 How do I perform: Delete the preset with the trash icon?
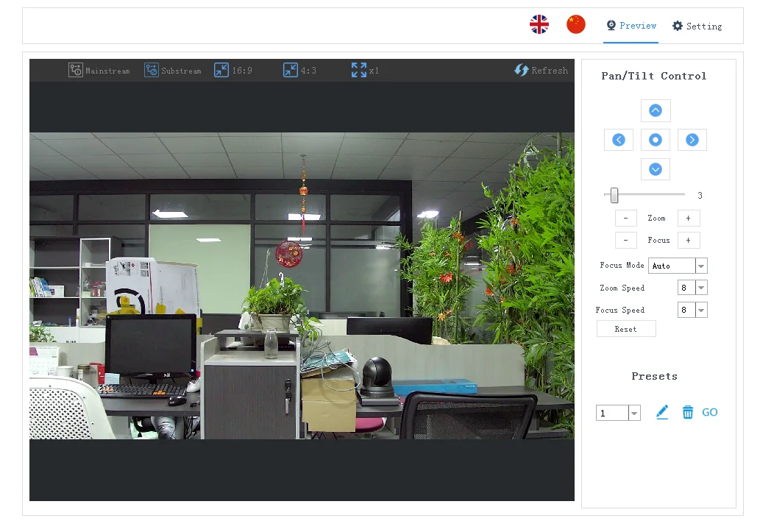[x=687, y=413]
